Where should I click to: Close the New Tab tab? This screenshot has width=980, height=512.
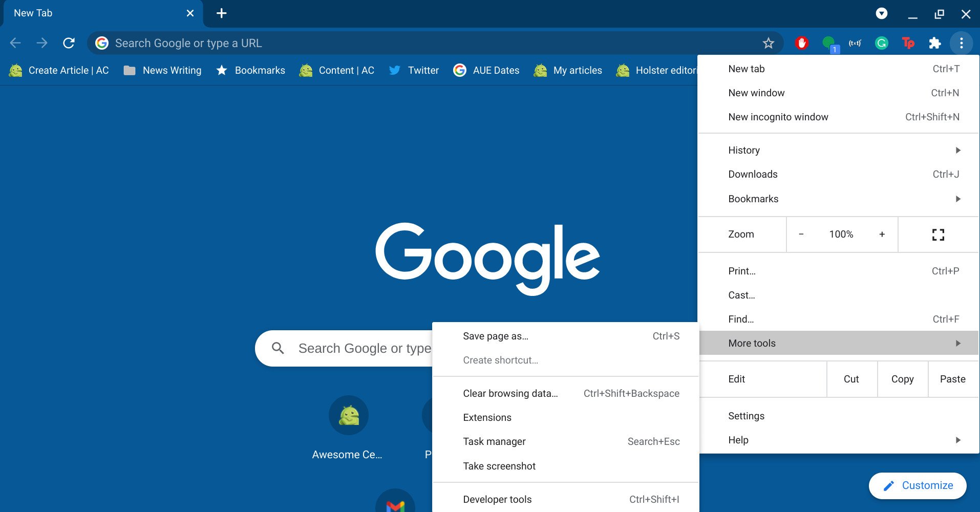[x=190, y=13]
